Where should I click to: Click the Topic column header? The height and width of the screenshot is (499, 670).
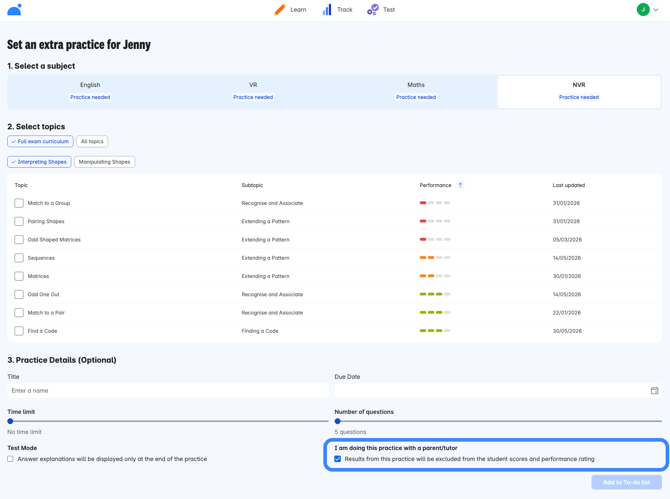(x=21, y=185)
